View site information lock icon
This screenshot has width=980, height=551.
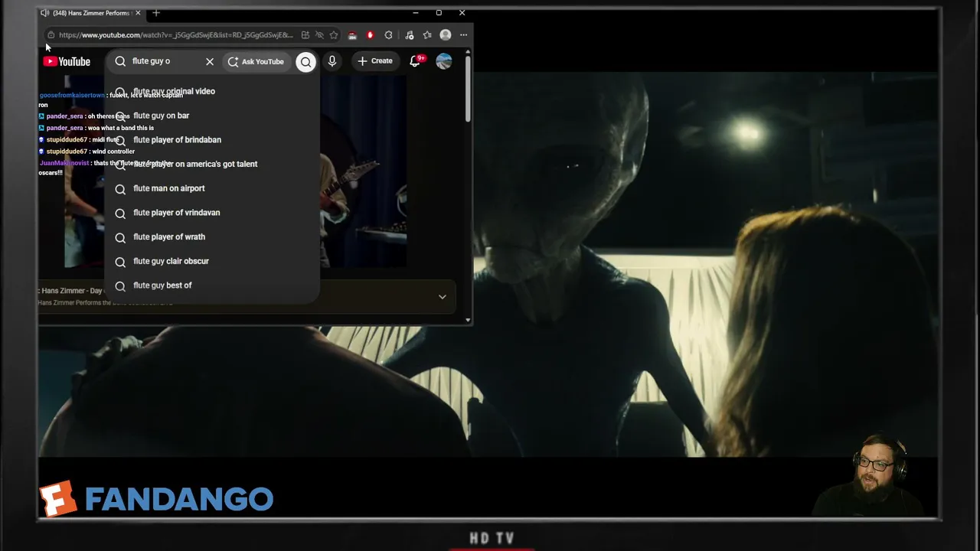pos(51,35)
